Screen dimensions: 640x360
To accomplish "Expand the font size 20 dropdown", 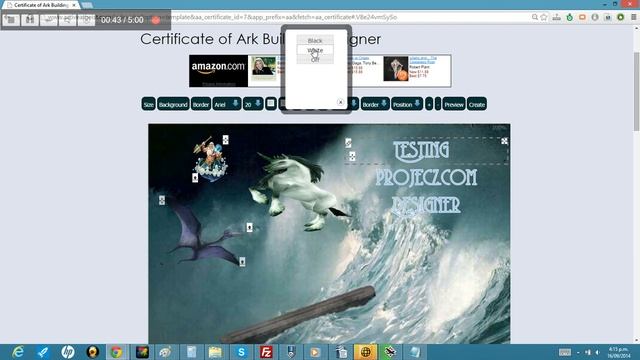I will click(x=253, y=104).
